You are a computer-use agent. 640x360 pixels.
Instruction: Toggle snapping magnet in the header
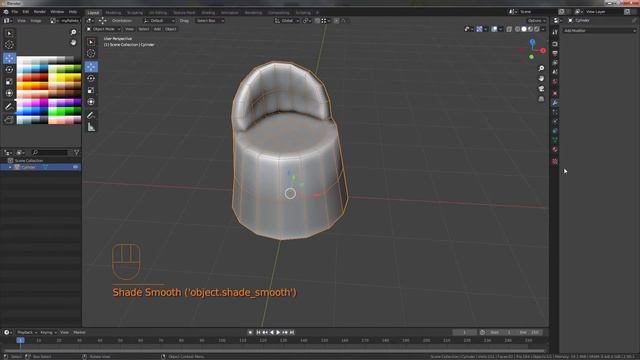[317, 20]
